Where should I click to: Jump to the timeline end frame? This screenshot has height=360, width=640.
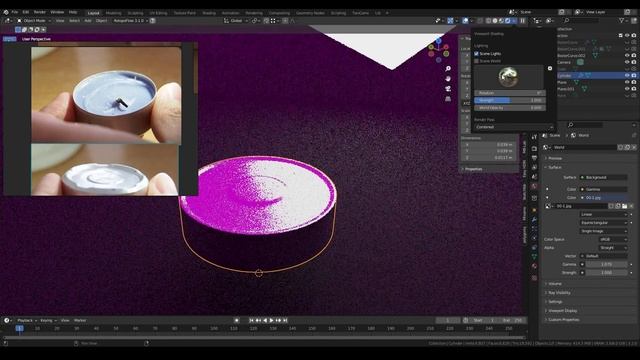pos(285,320)
